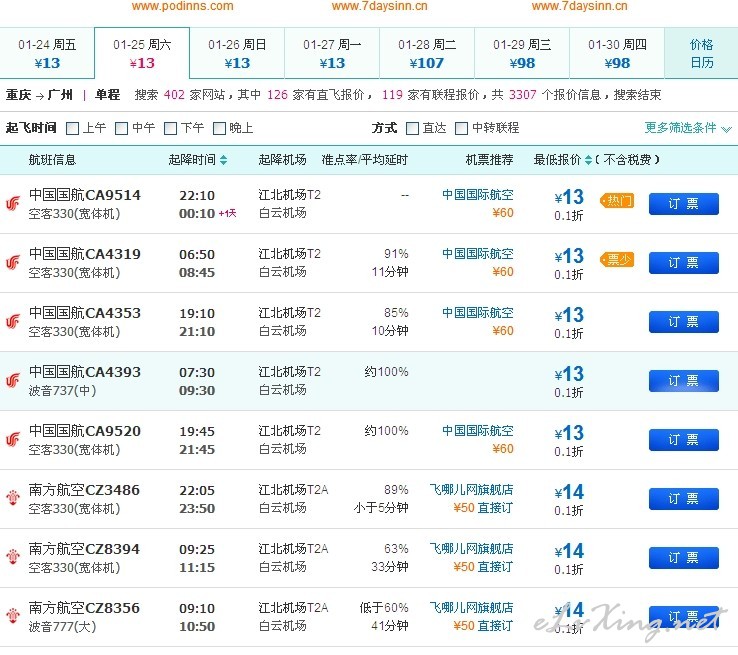Screen dimensions: 738x655
Task: Book ticket for flight CZ8394
Action: click(683, 558)
